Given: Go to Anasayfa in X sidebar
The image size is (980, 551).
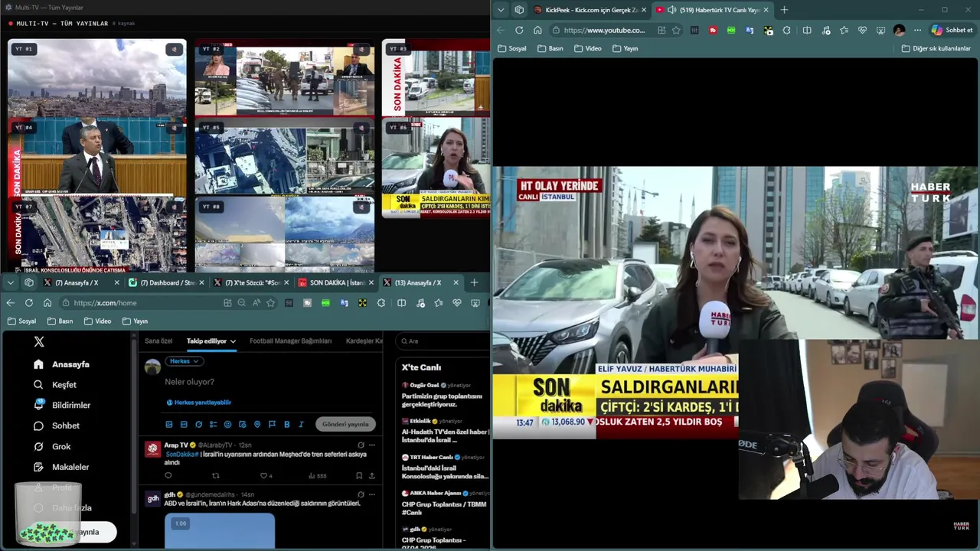Looking at the screenshot, I should click(62, 364).
